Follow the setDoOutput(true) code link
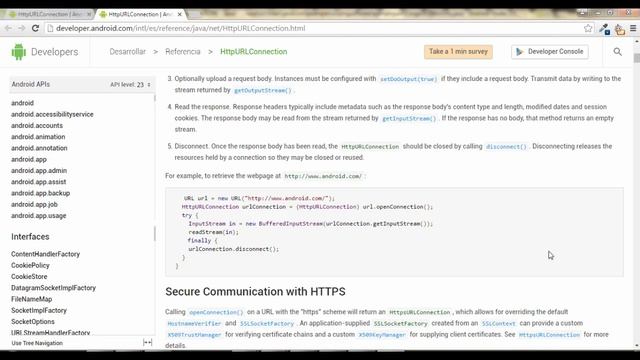Image resolution: width=640 pixels, height=360 pixels. pyautogui.click(x=409, y=79)
